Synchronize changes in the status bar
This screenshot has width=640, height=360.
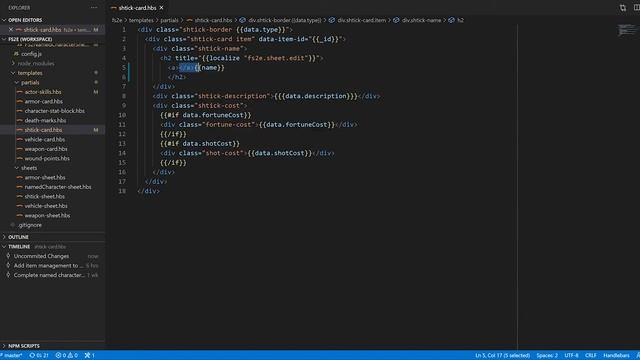[39, 356]
